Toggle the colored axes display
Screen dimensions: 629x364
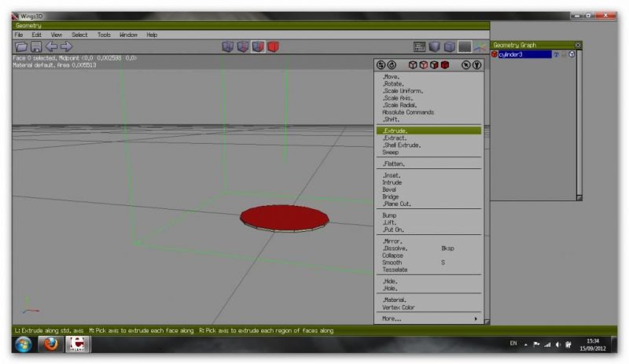coord(480,47)
